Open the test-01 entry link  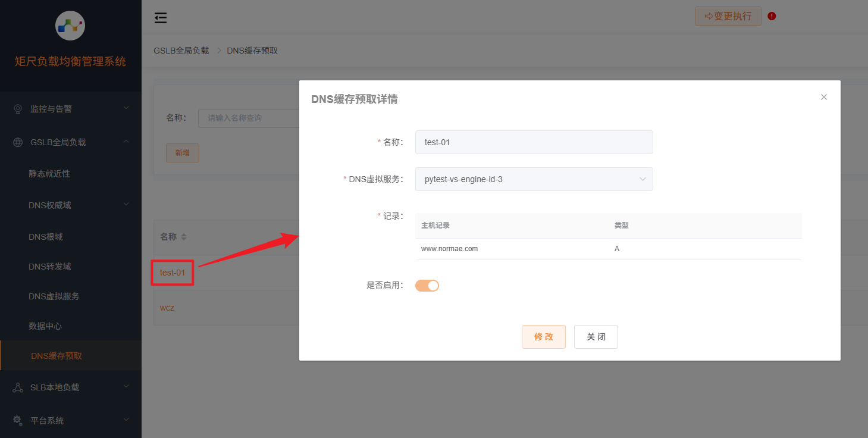172,272
